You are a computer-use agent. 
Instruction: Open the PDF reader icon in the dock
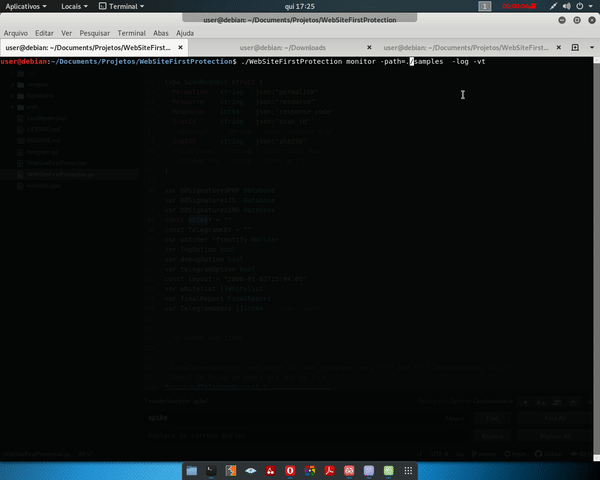tap(329, 469)
